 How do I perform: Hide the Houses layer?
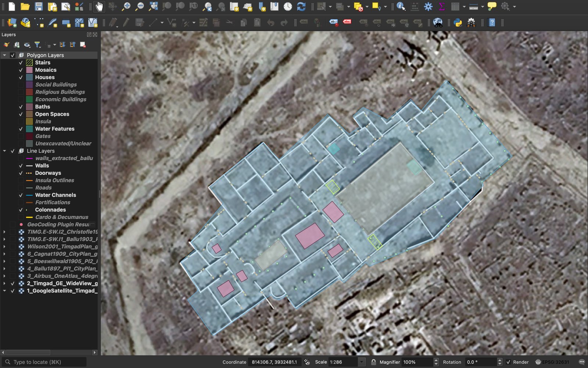21,77
